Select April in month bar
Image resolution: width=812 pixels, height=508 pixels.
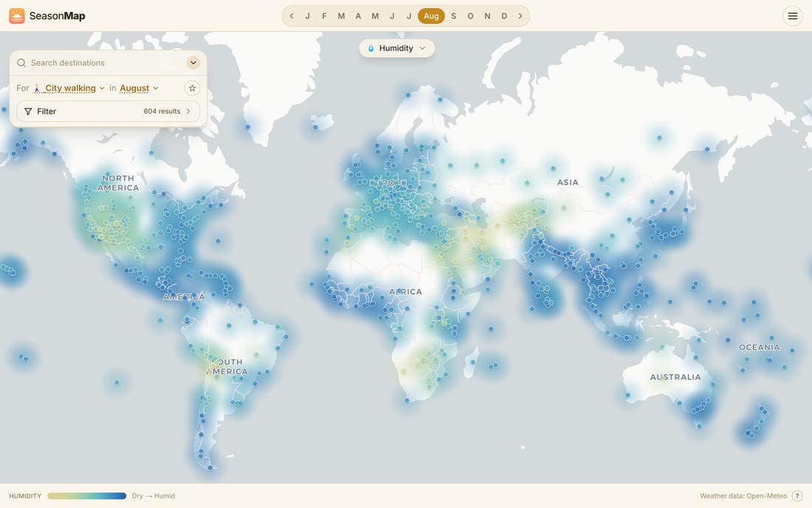(358, 16)
